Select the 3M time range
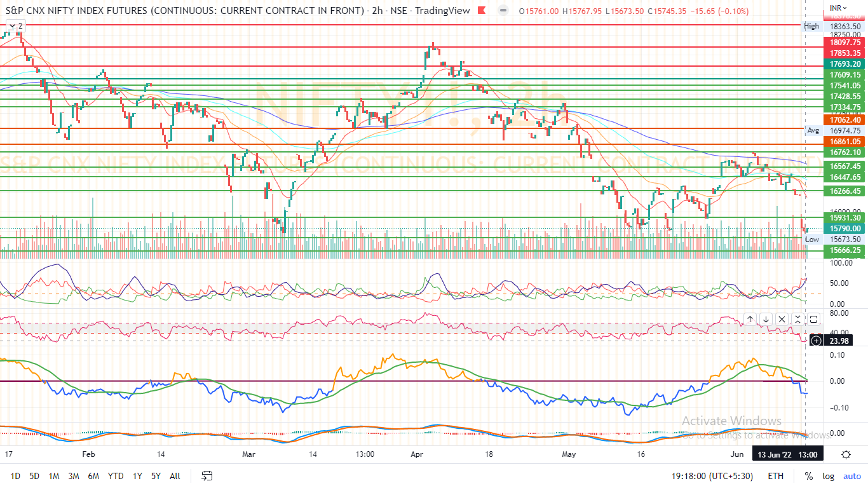Image resolution: width=868 pixels, height=488 pixels. click(x=74, y=476)
